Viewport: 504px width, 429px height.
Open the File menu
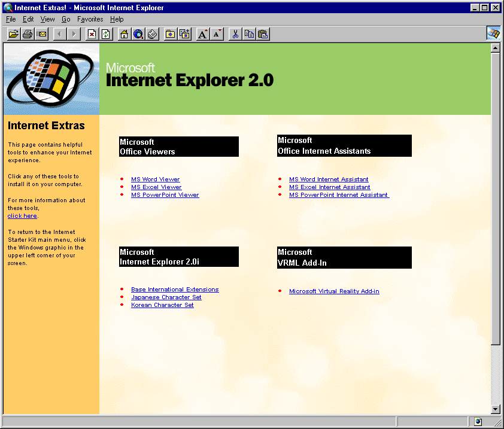[x=11, y=19]
